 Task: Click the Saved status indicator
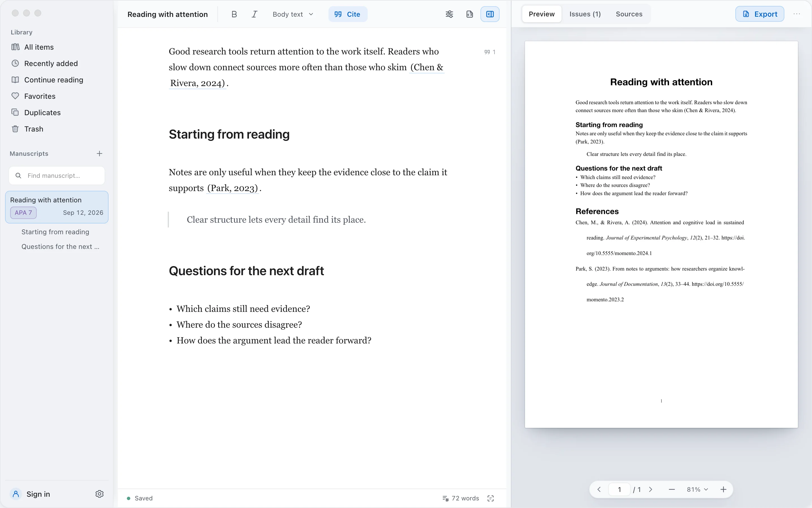(140, 498)
